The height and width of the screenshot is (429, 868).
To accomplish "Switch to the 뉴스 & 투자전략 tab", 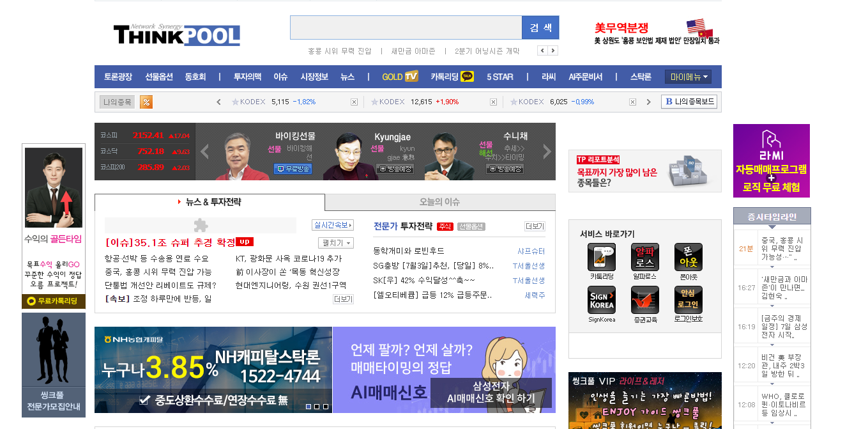I will coord(209,202).
